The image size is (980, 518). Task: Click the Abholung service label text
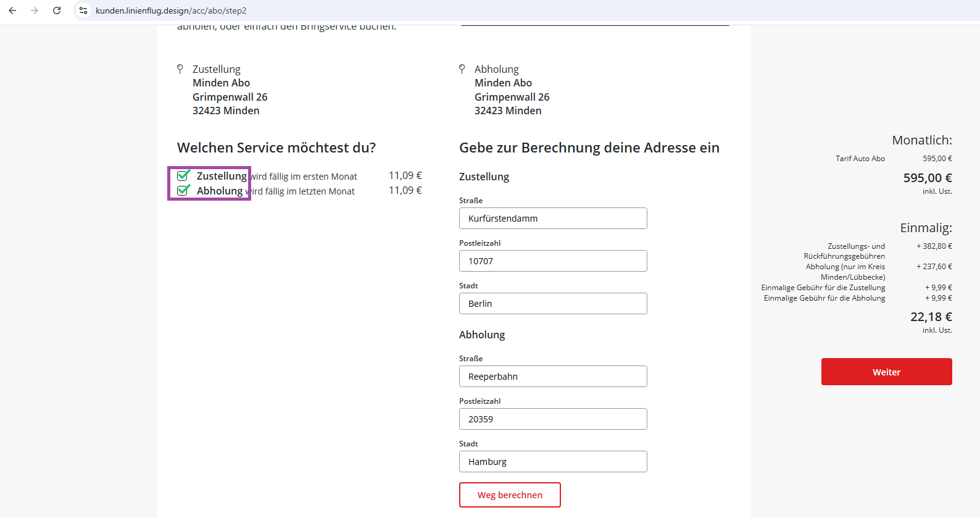pos(220,191)
